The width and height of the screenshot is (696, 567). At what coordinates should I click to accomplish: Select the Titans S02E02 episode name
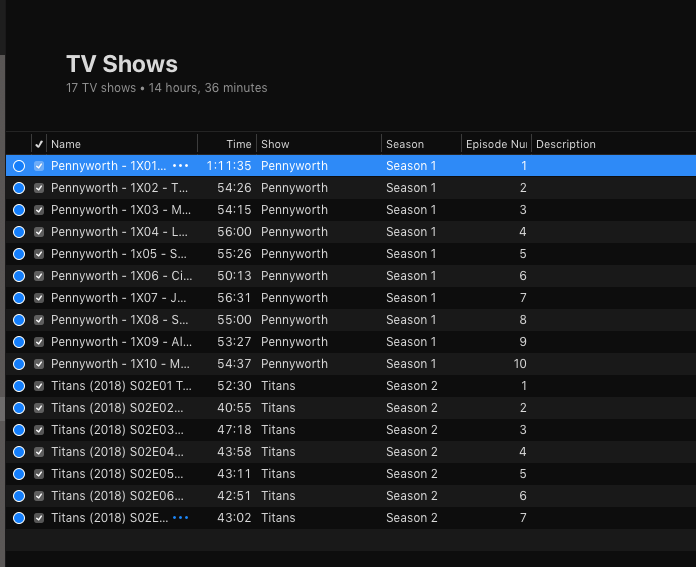(117, 408)
